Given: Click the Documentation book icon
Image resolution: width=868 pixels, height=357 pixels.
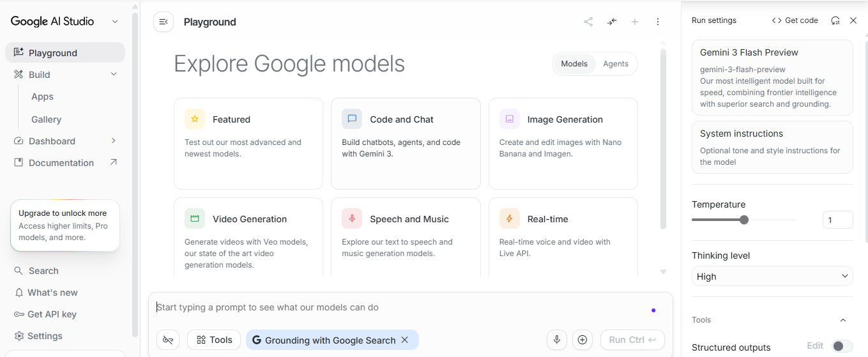Looking at the screenshot, I should (x=19, y=162).
